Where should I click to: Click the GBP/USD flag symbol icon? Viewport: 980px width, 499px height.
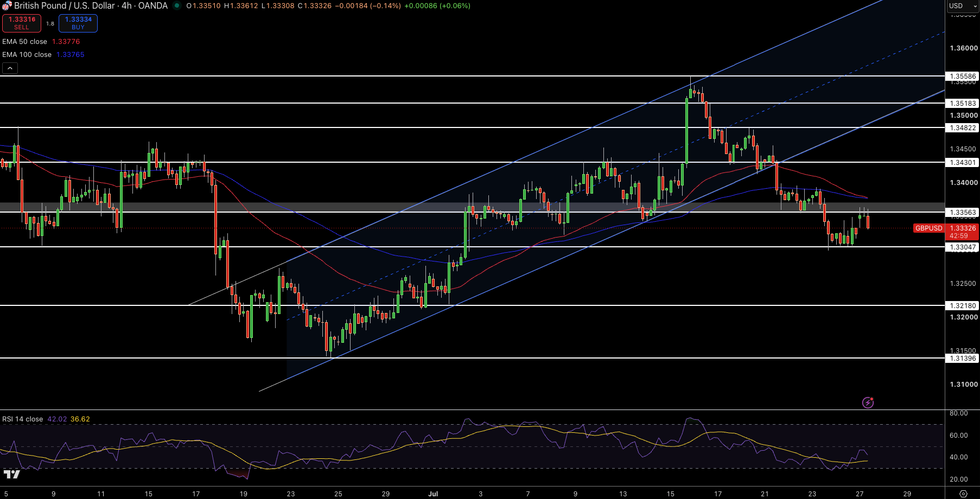[x=7, y=6]
